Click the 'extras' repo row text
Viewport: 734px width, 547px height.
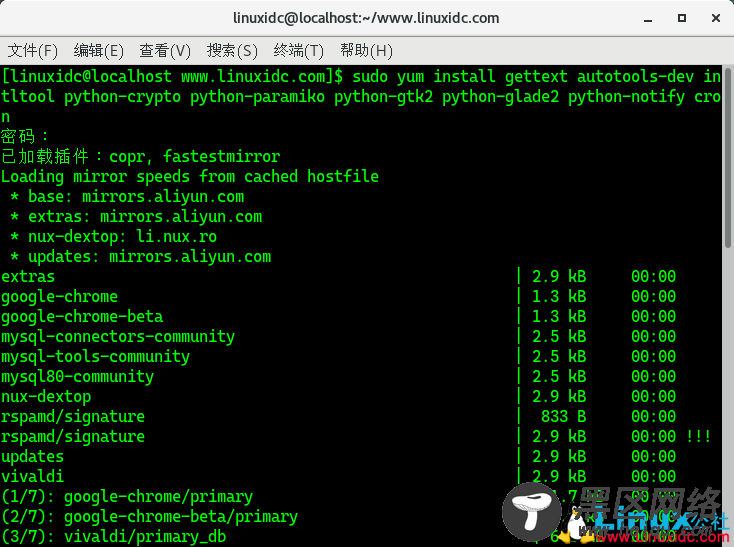[28, 277]
